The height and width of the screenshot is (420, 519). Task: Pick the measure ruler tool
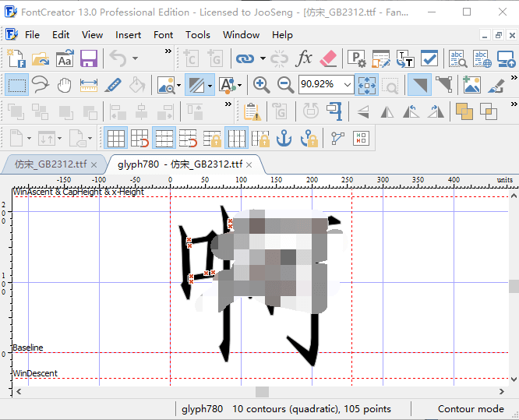point(88,85)
